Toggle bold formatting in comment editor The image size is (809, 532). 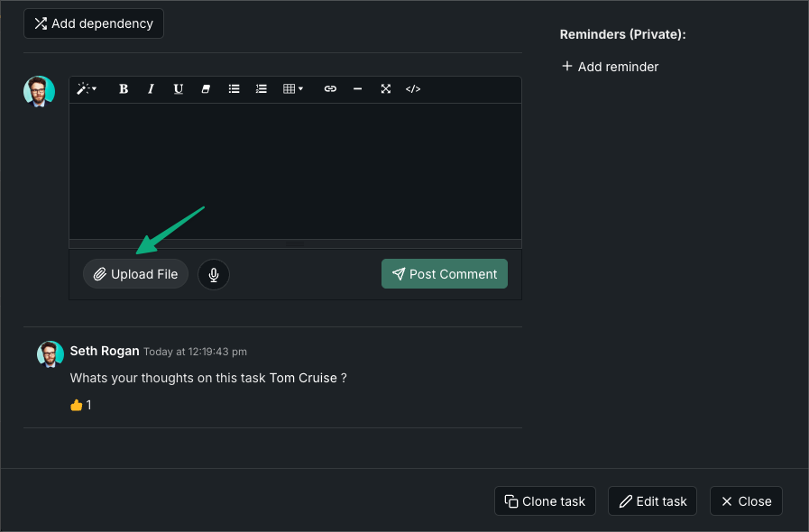tap(124, 89)
